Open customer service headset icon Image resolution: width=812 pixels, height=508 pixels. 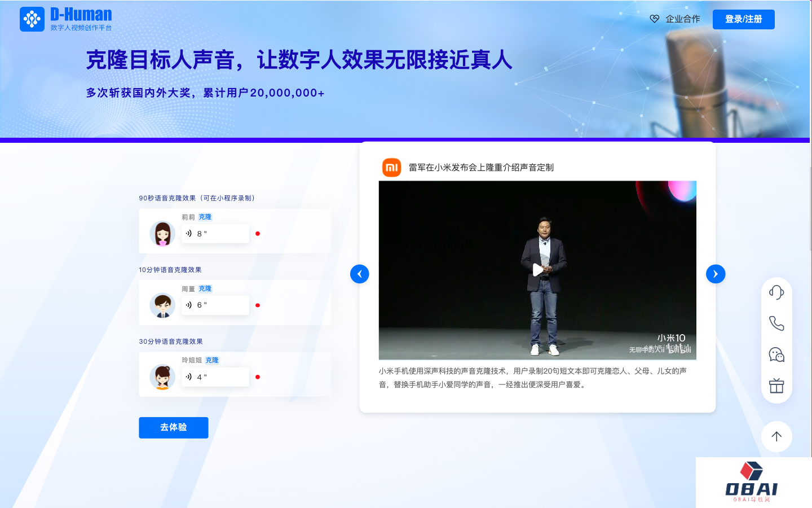(776, 292)
